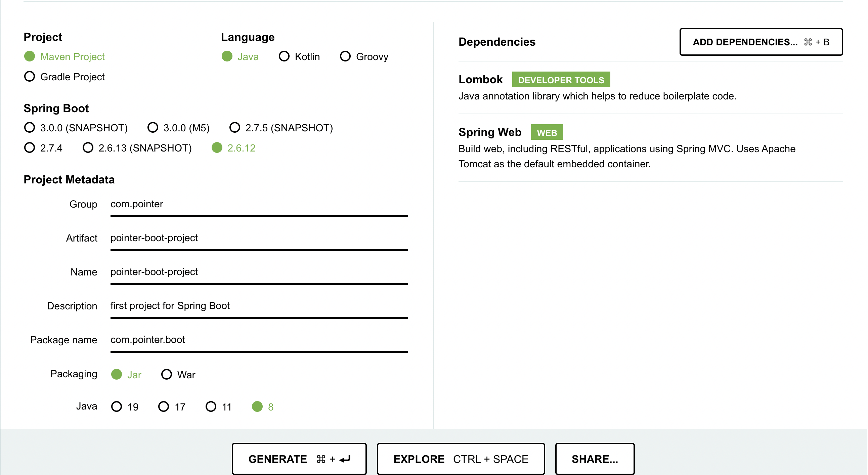The image size is (868, 475).
Task: Select Java version 17
Action: 164,406
